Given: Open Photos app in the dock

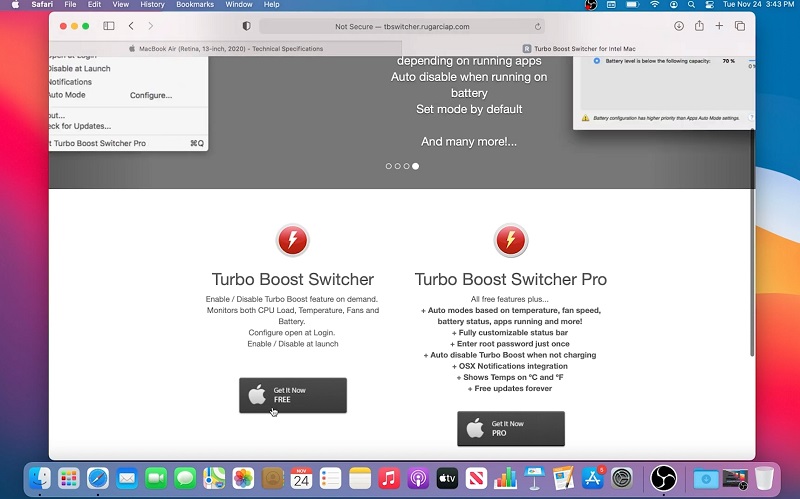Looking at the screenshot, I should [x=243, y=479].
